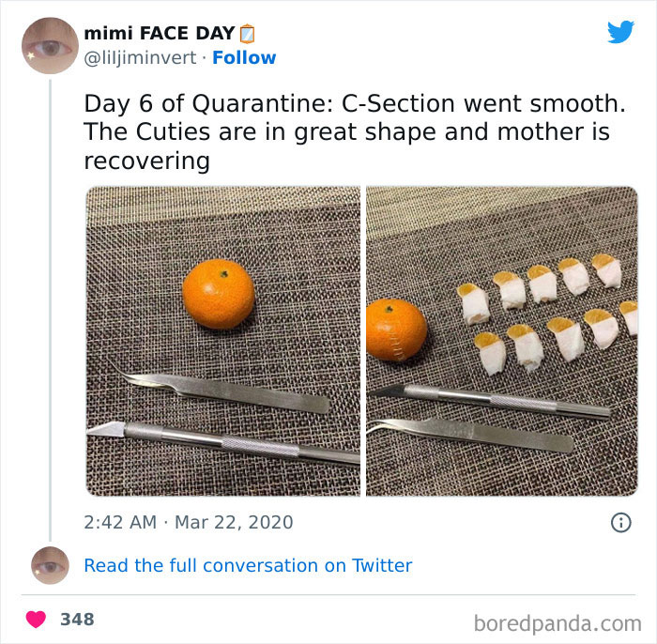Like the tweet with the heart icon

click(x=37, y=620)
